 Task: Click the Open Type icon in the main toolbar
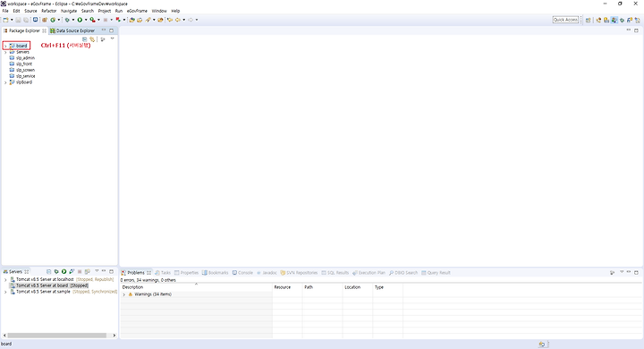[x=131, y=20]
